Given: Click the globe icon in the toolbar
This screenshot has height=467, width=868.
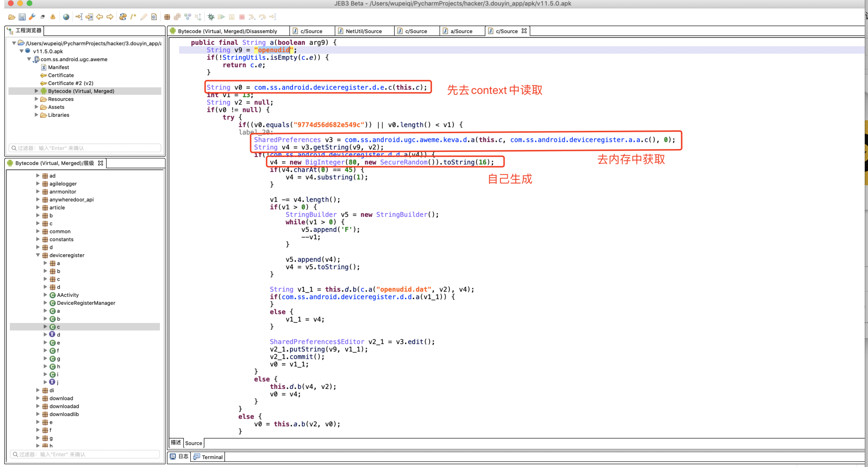Looking at the screenshot, I should [x=66, y=17].
